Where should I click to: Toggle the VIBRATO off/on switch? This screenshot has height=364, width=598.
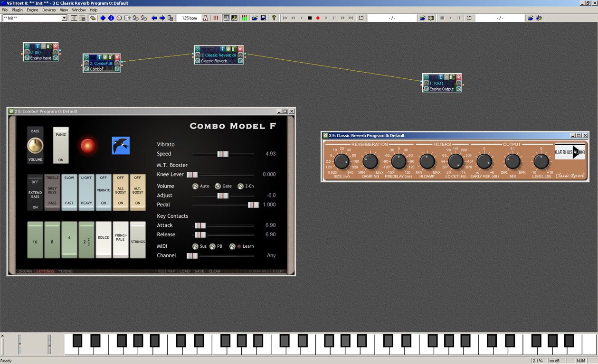pos(104,193)
